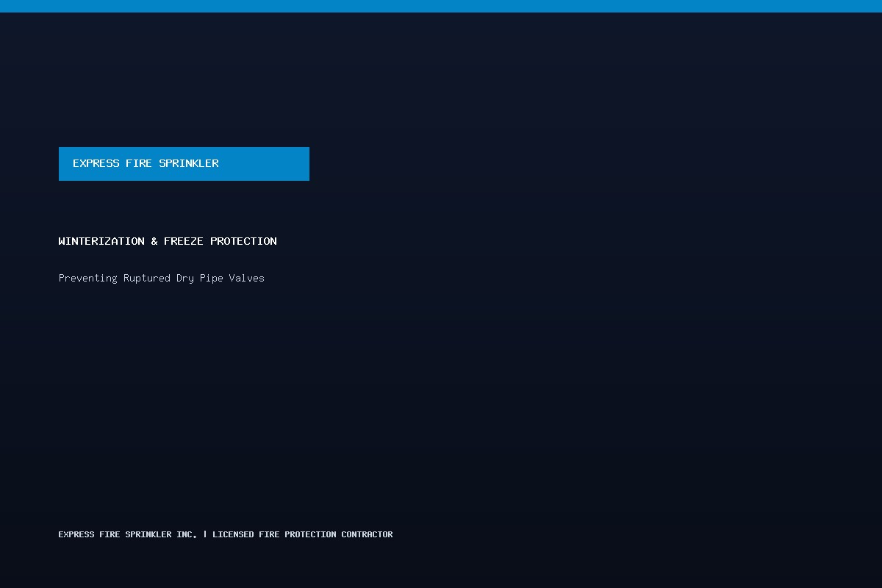
Task: Click the word Ruptured in the subtitle
Action: tap(147, 278)
